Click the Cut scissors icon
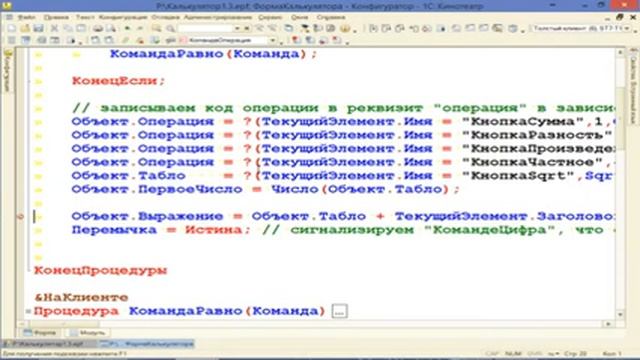The height and width of the screenshot is (360, 640). [x=54, y=28]
